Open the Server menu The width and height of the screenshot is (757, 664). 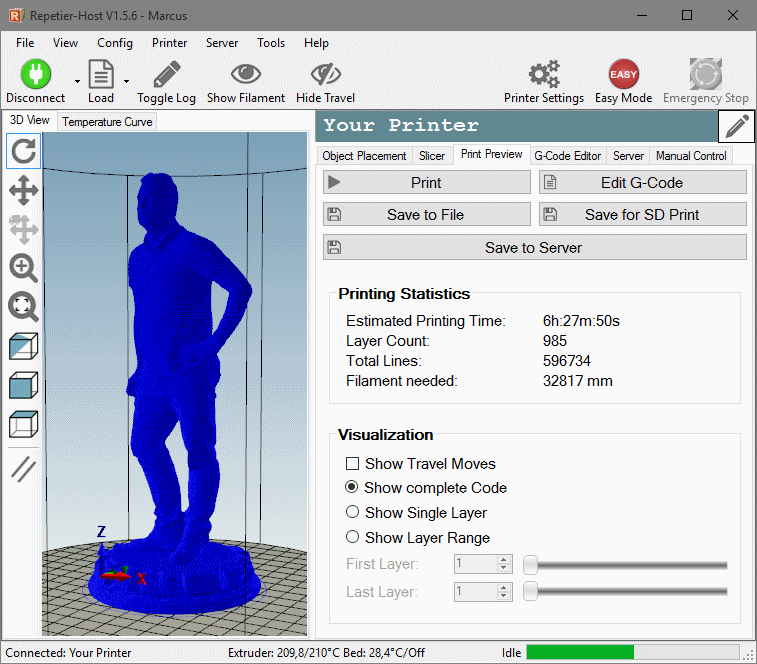pyautogui.click(x=222, y=43)
